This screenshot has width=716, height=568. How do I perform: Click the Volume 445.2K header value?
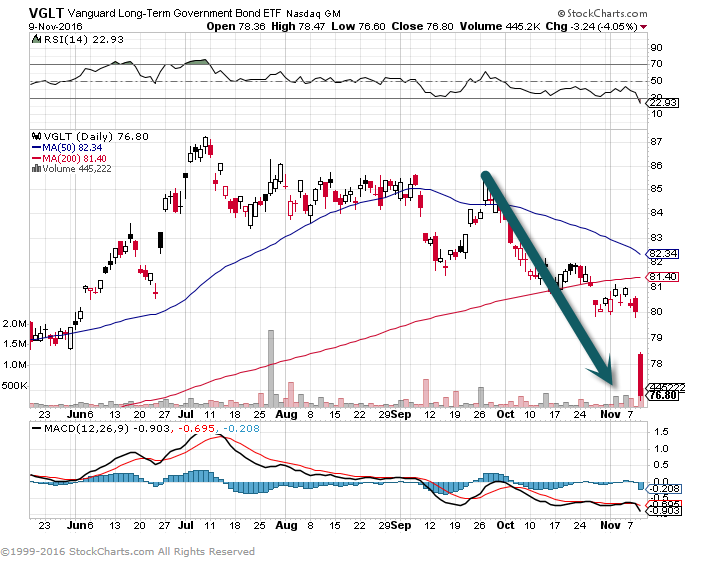click(500, 26)
